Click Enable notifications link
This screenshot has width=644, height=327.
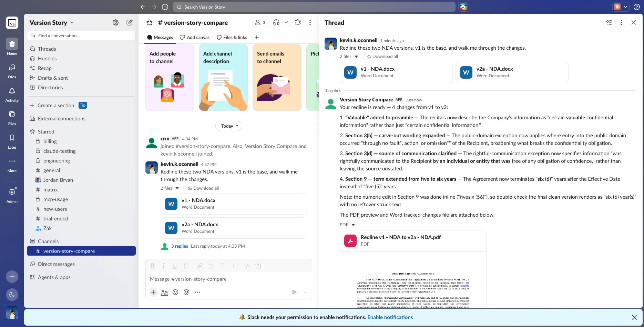pos(390,317)
